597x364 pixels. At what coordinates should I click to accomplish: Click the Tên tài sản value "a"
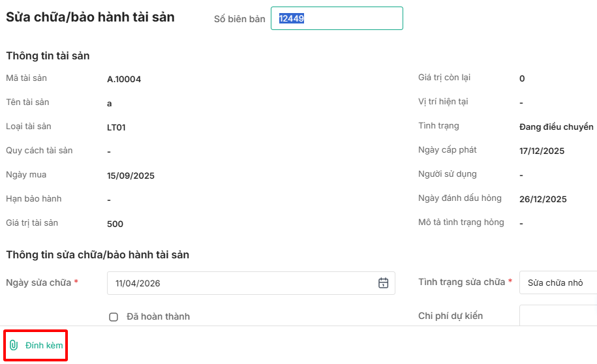110,103
